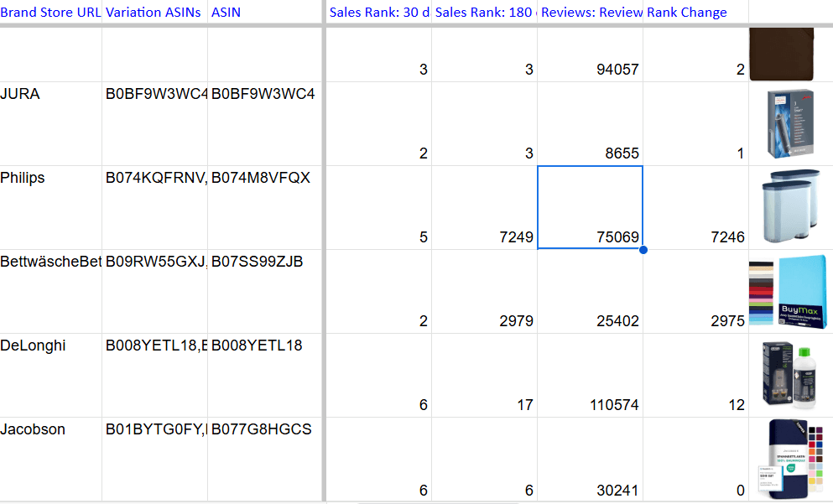Select the Reviews: Review header cell
Screen dimensions: 833x504
click(590, 13)
